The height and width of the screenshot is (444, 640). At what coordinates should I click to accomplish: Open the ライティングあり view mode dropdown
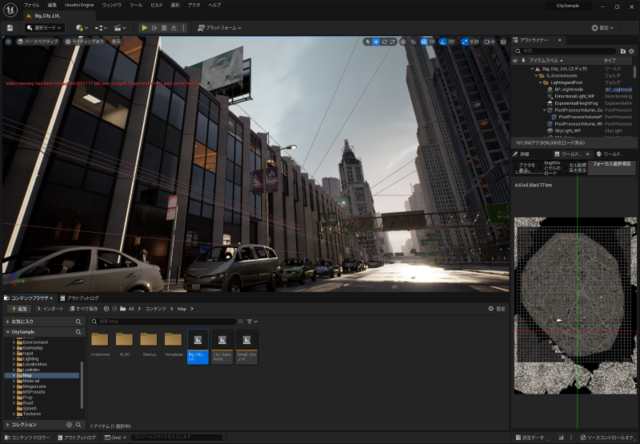point(84,42)
